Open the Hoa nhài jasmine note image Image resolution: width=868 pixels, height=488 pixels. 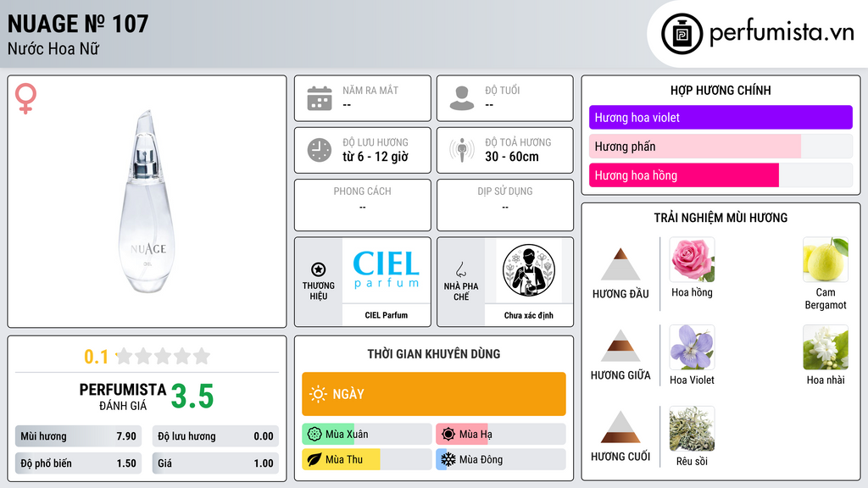[826, 347]
